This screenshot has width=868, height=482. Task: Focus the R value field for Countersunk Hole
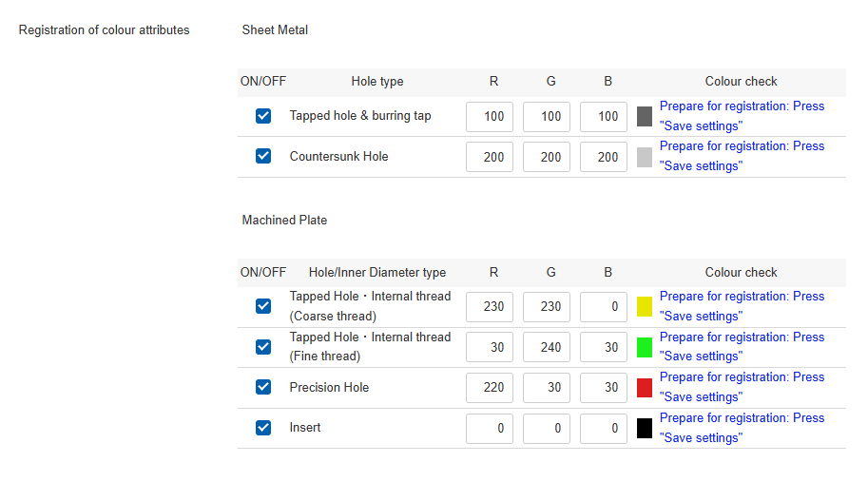[490, 157]
